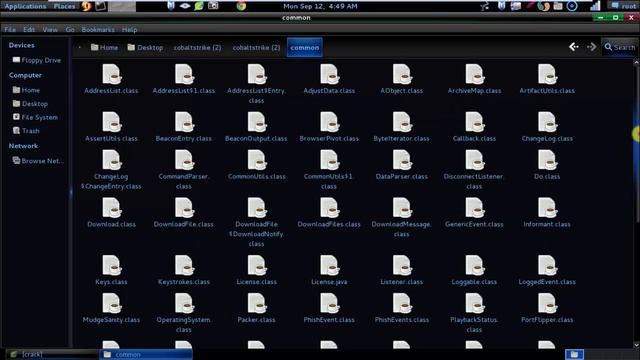Image resolution: width=640 pixels, height=360 pixels.
Task: Click the common window taskbar button
Action: (x=146, y=354)
